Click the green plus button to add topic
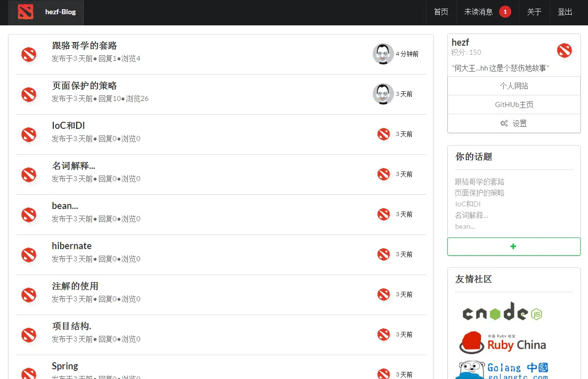The width and height of the screenshot is (588, 379). pyautogui.click(x=514, y=246)
